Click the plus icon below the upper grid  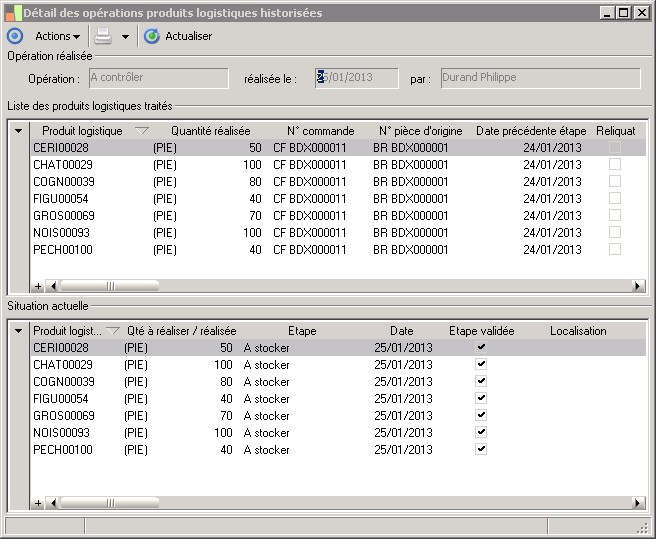[x=38, y=286]
